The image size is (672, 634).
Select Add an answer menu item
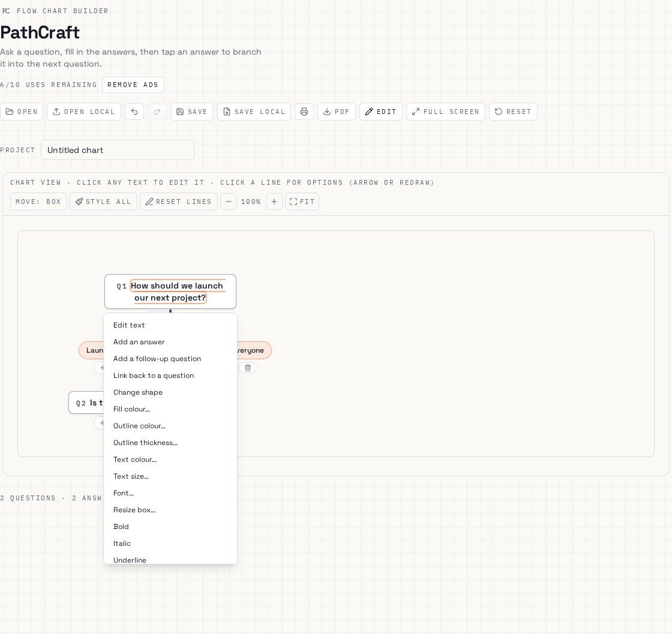170,342
